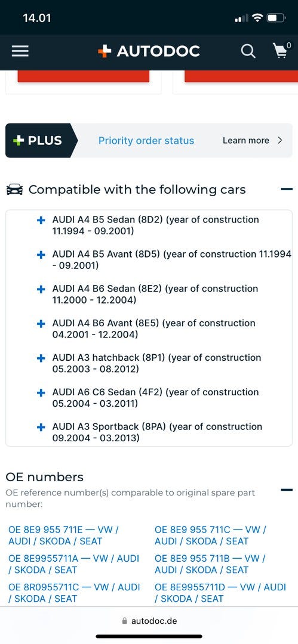Image resolution: width=298 pixels, height=644 pixels.
Task: Tap the Learn more arrow chevron
Action: (x=280, y=141)
